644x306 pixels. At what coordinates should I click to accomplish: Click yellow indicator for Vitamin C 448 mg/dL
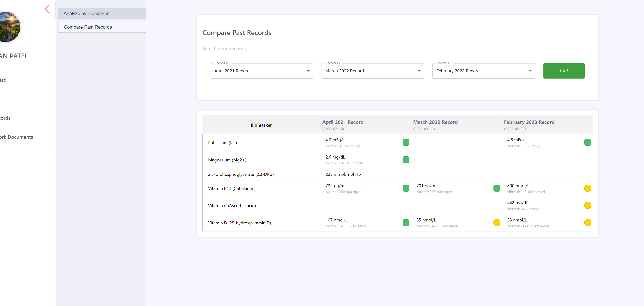coord(587,205)
